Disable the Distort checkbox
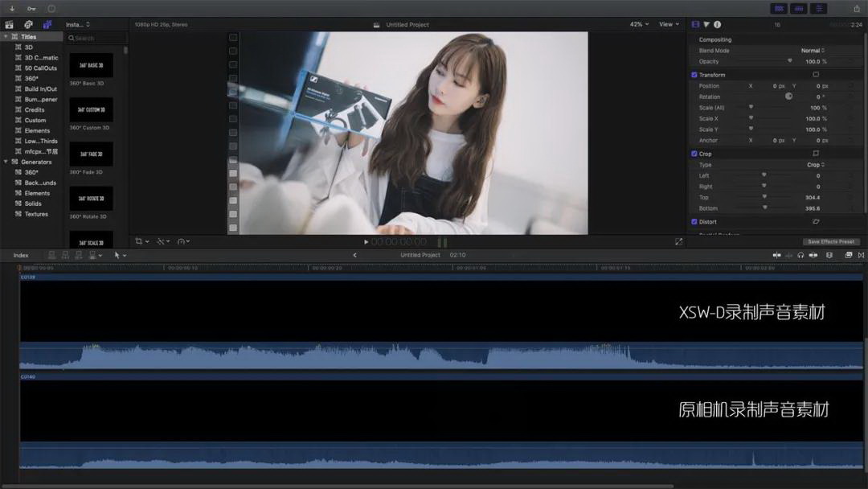The width and height of the screenshot is (868, 489). 694,222
